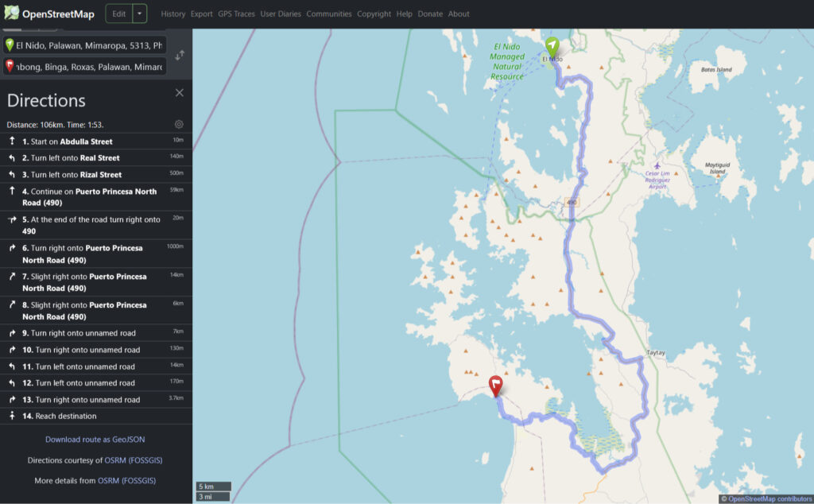Open routing settings gear icon
814x504 pixels.
[179, 125]
